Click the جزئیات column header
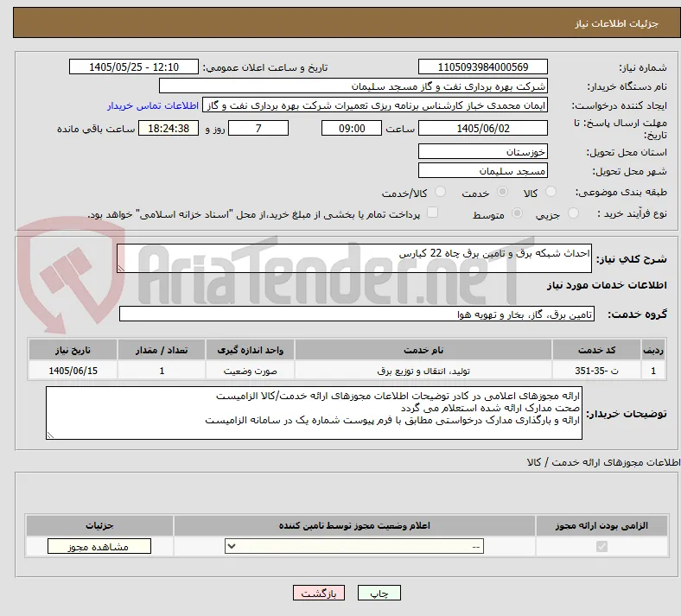 point(99,525)
